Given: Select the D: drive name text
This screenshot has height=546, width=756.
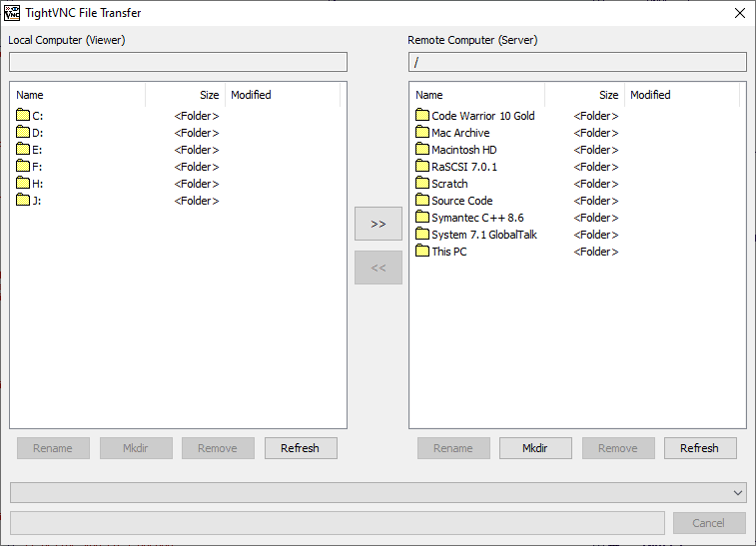Looking at the screenshot, I should [38, 133].
